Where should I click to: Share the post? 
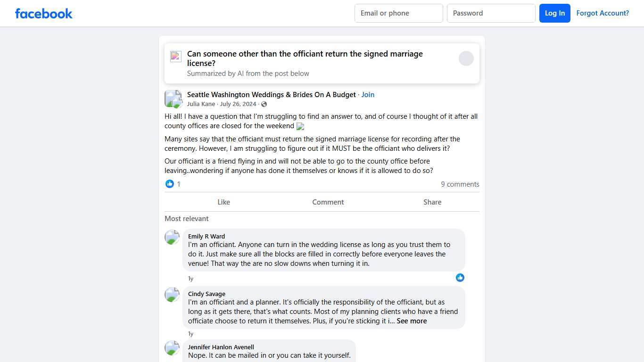click(x=432, y=202)
